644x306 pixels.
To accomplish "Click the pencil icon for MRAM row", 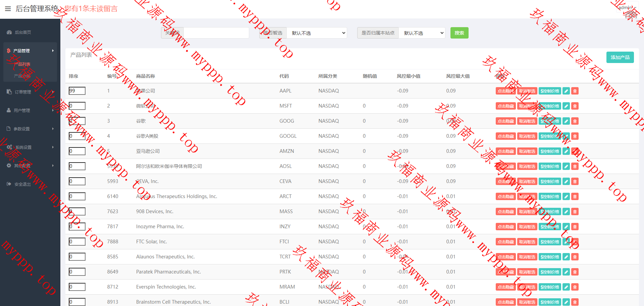I will click(x=566, y=287).
